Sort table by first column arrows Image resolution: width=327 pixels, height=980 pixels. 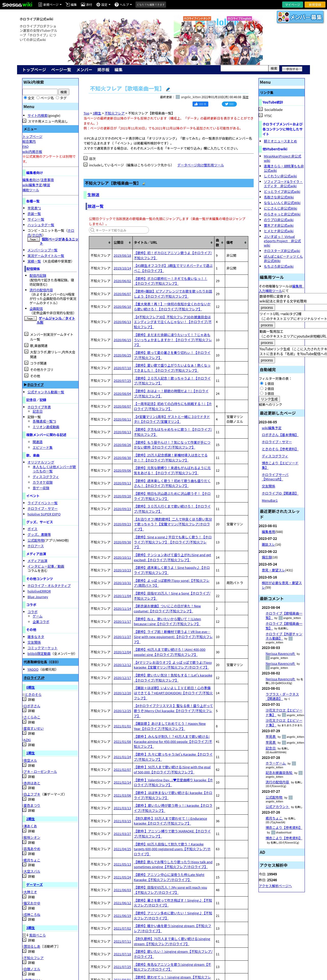pos(109,242)
